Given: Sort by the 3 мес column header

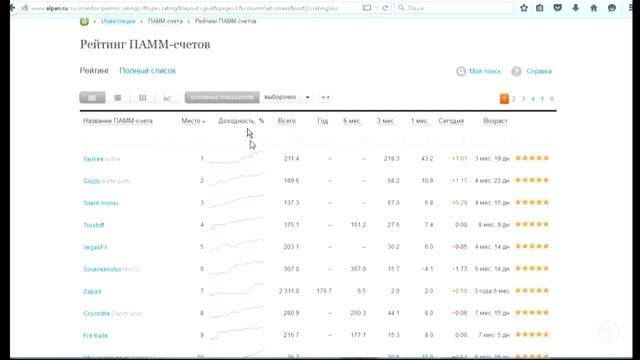Looking at the screenshot, I should 385,121.
